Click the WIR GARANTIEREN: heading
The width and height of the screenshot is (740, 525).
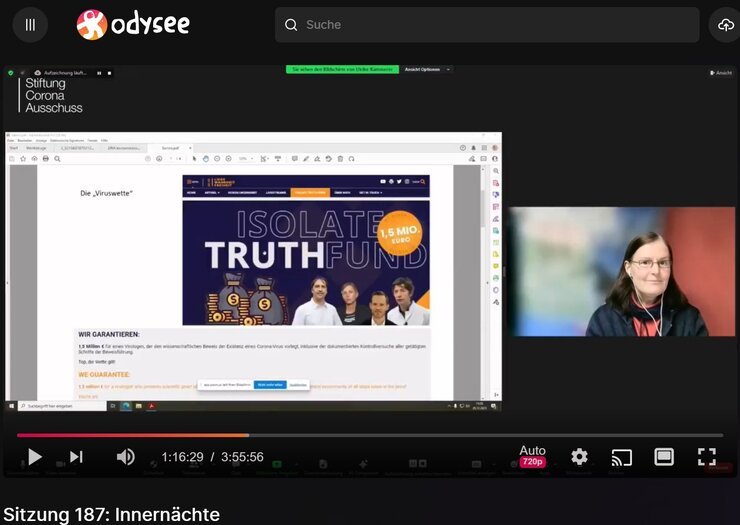coord(109,334)
